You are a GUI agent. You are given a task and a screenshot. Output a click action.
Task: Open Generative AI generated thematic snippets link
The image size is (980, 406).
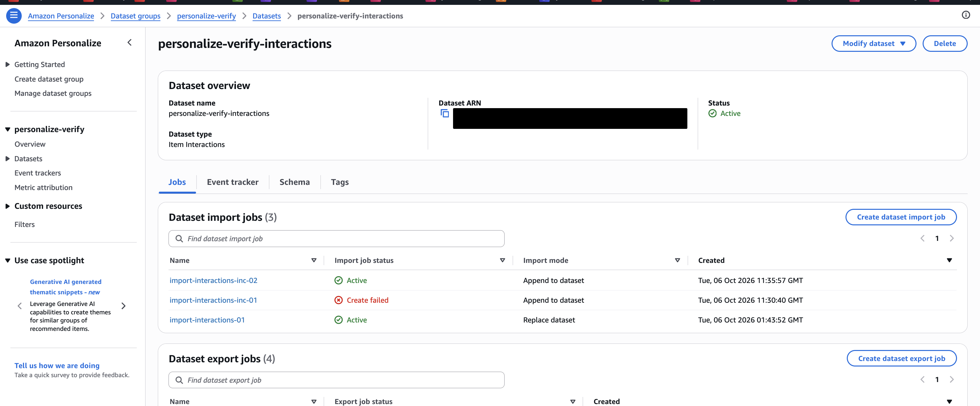pos(65,287)
